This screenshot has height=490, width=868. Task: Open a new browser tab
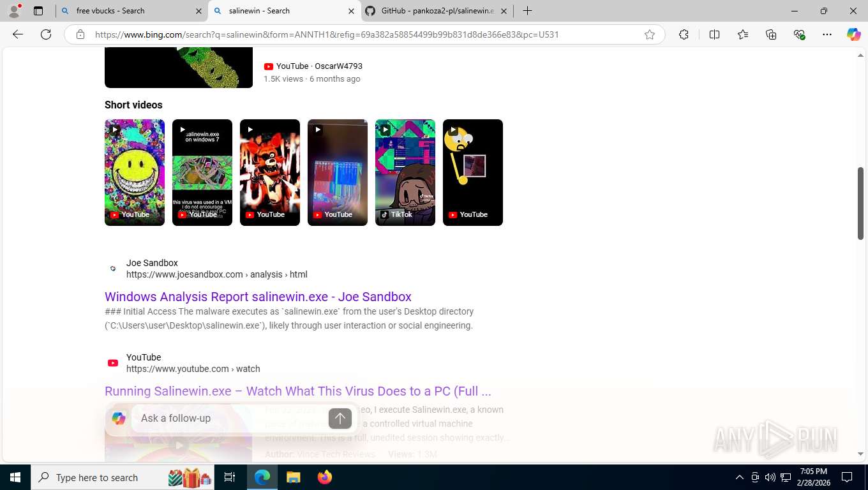click(x=527, y=11)
